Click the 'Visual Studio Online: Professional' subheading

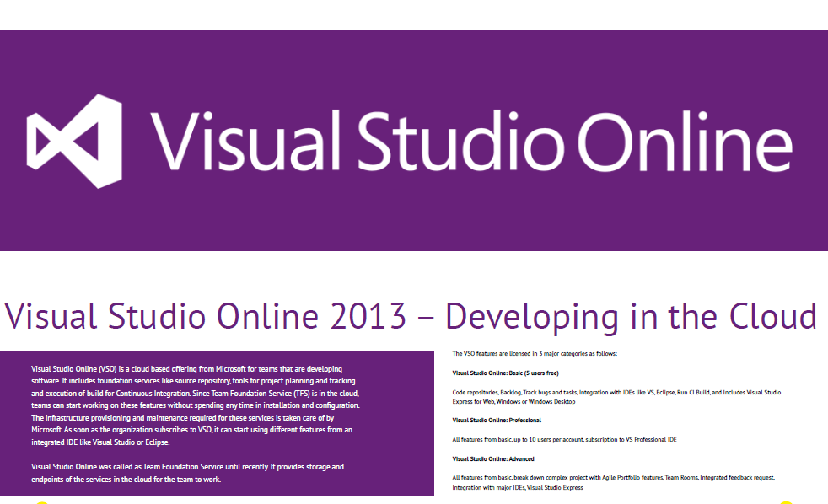pos(497,421)
